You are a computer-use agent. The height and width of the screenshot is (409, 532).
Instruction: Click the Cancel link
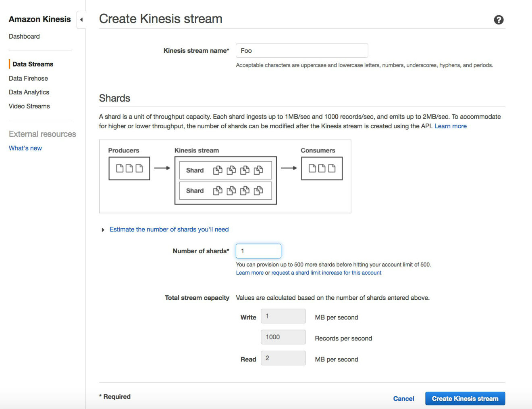coord(403,399)
